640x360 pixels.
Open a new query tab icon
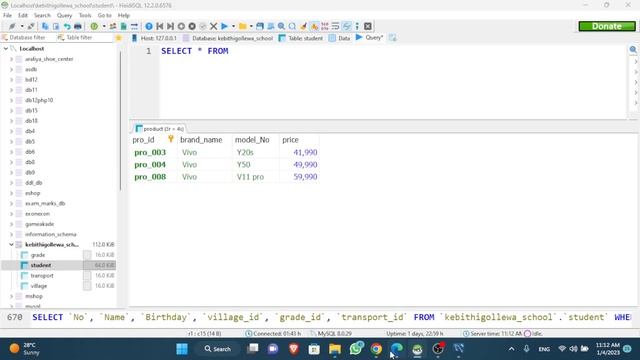tap(393, 38)
